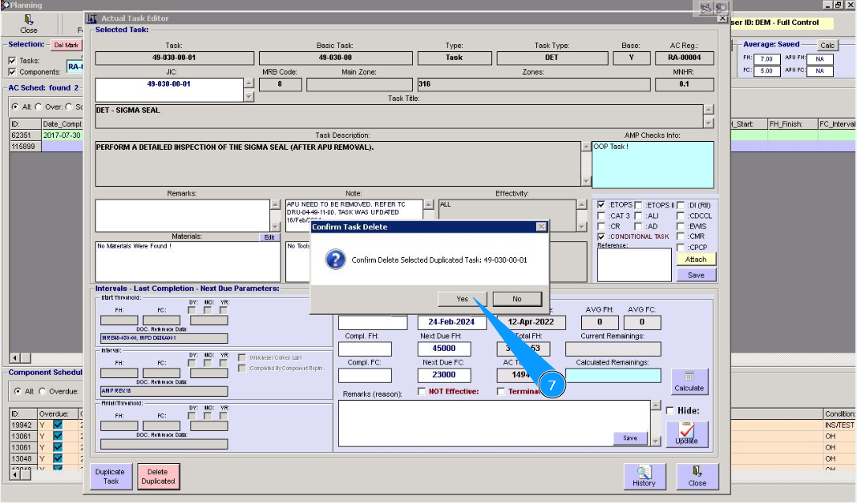Viewport: 857px width, 504px height.
Task: Click the MRB Code field
Action: click(x=280, y=84)
